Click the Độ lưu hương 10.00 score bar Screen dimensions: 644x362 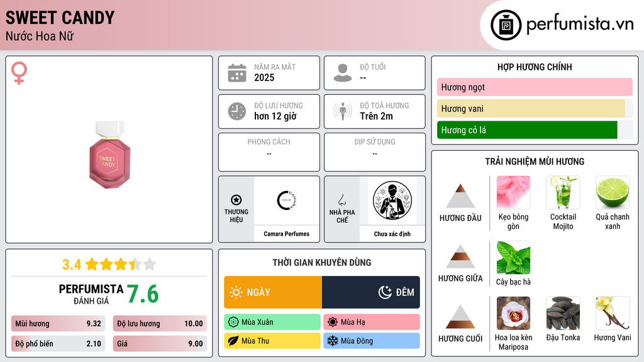tap(160, 324)
